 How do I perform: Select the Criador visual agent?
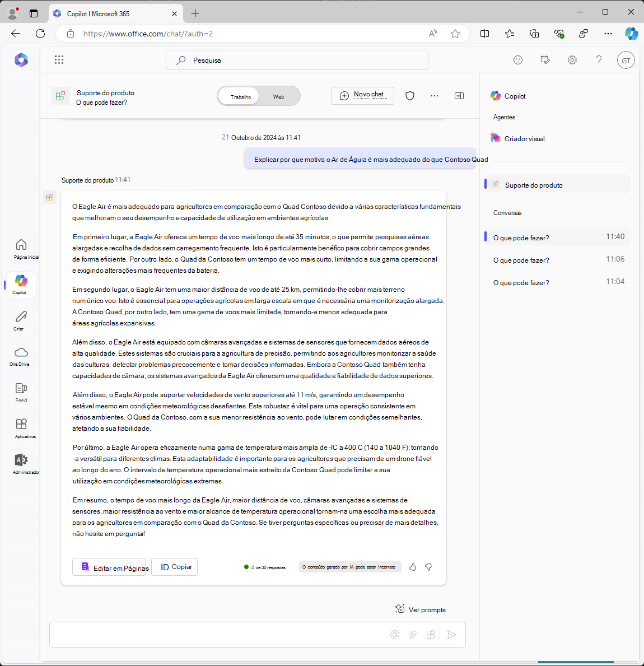[x=518, y=138]
